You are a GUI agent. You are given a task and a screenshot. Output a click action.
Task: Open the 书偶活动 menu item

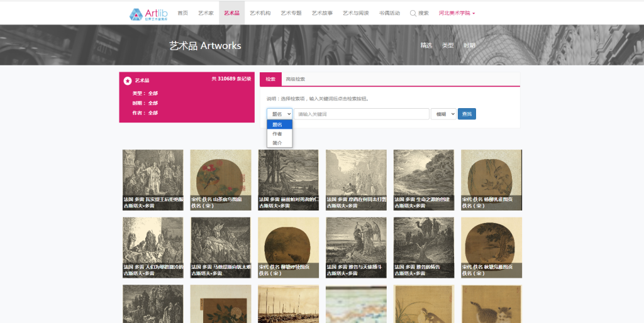(x=389, y=13)
